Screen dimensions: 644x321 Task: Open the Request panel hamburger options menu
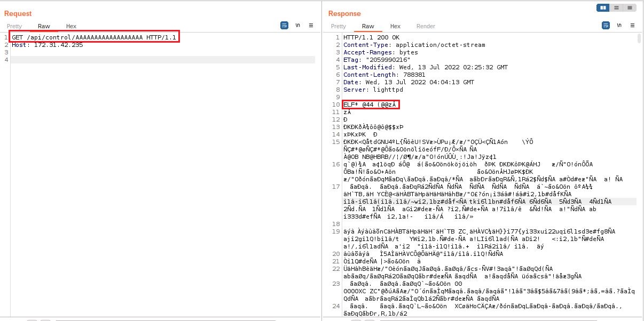311,26
